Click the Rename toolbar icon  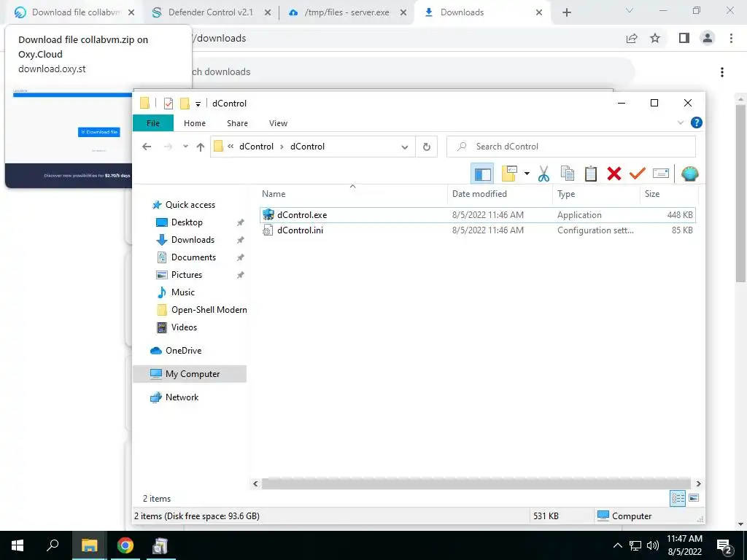661,174
